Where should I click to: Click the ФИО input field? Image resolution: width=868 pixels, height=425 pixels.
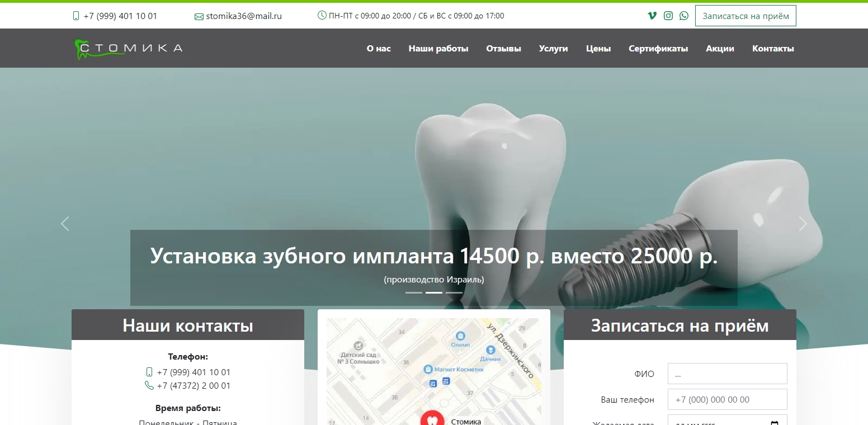(727, 373)
